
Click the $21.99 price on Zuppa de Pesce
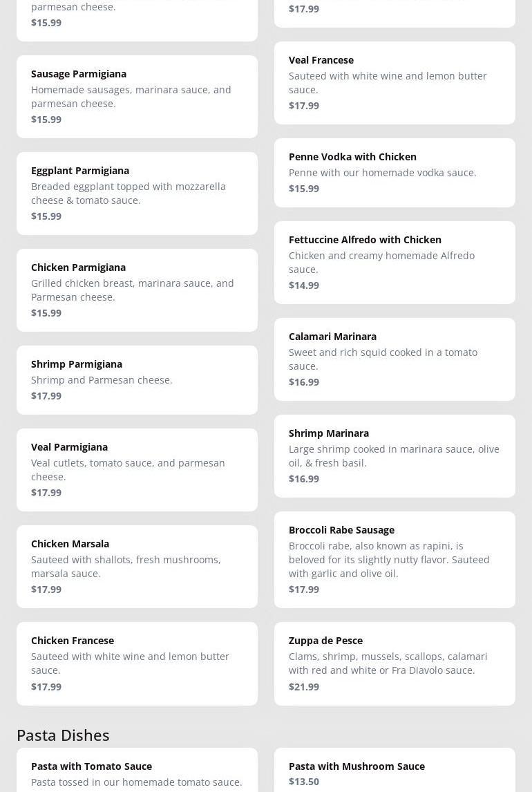tap(304, 686)
